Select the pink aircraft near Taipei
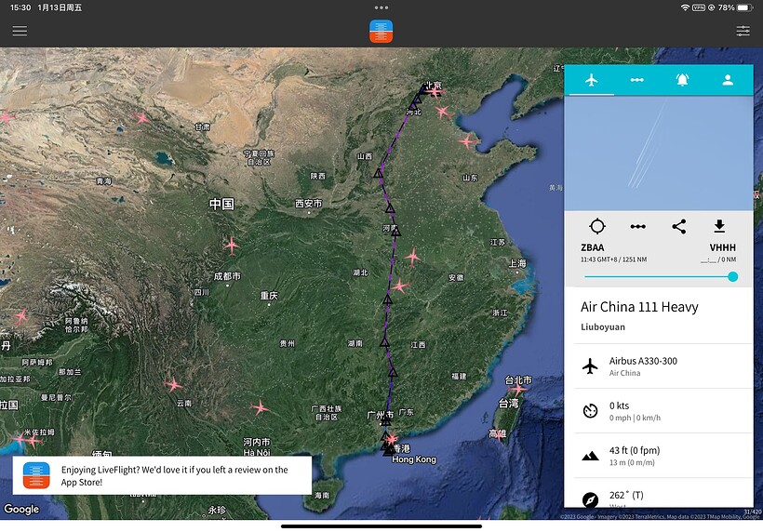The width and height of the screenshot is (763, 532). [x=517, y=389]
